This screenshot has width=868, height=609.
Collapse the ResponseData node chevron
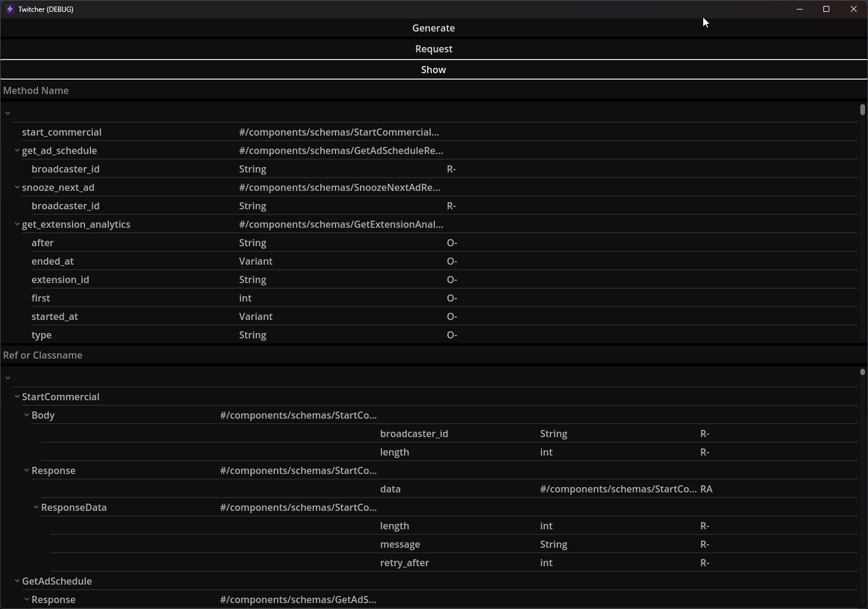(x=36, y=508)
